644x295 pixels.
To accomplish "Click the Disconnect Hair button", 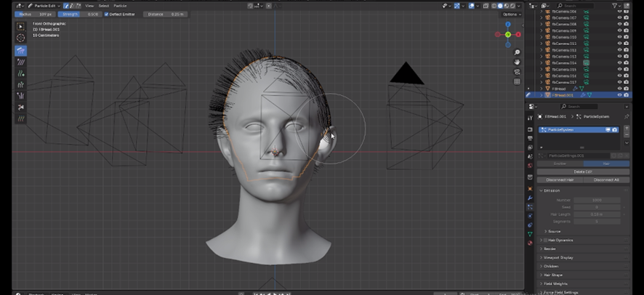I will tap(560, 179).
